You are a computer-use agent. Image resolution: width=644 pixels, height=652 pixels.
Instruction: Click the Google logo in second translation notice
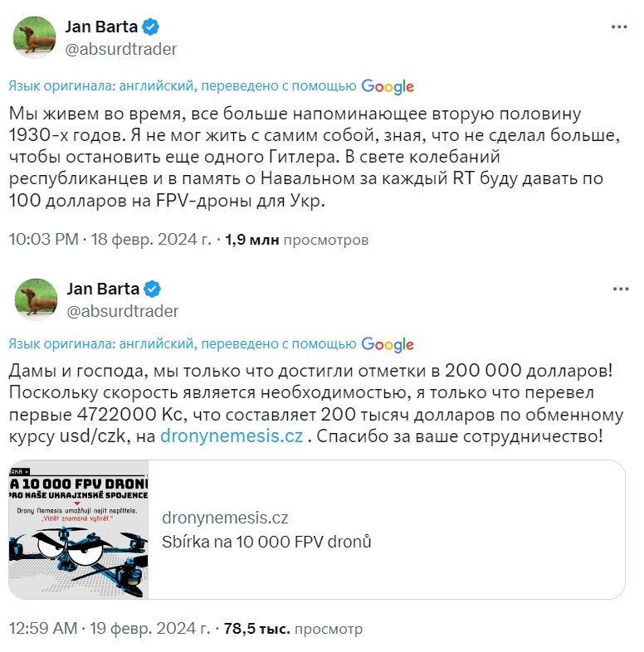click(x=388, y=344)
